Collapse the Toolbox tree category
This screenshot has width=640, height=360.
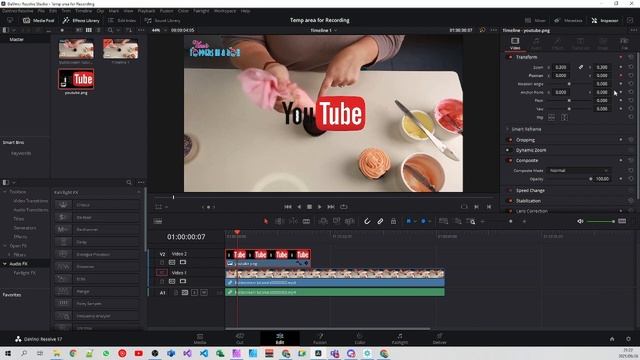point(5,192)
